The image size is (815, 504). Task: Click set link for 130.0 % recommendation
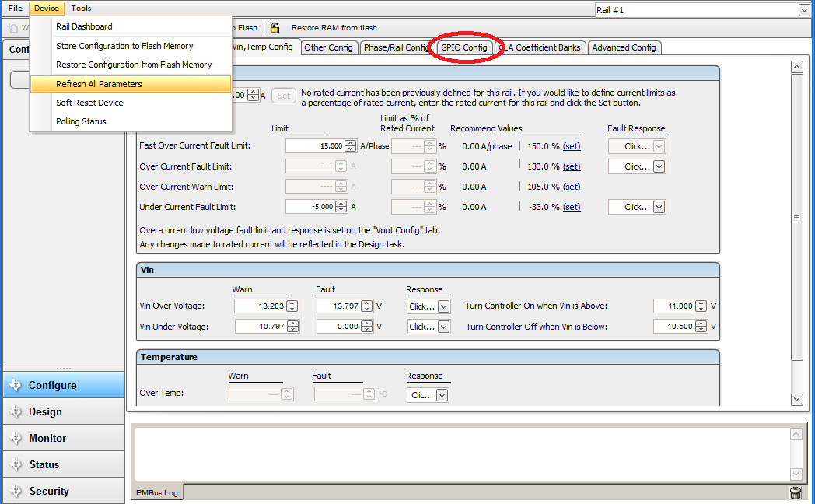coord(572,166)
